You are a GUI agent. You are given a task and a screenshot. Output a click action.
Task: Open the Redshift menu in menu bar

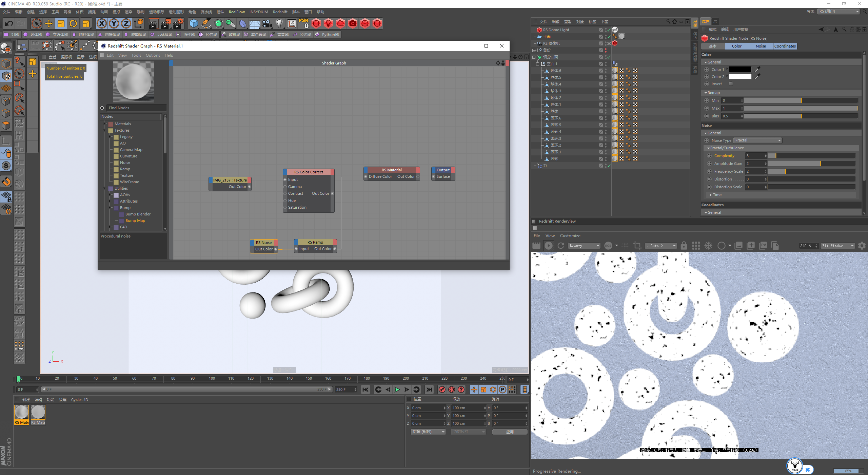click(x=280, y=12)
